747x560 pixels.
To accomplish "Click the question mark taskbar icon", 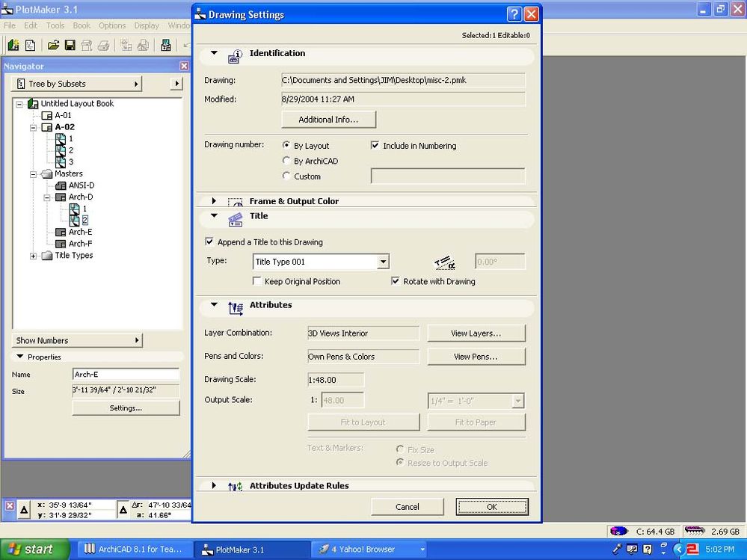I will coord(648,549).
